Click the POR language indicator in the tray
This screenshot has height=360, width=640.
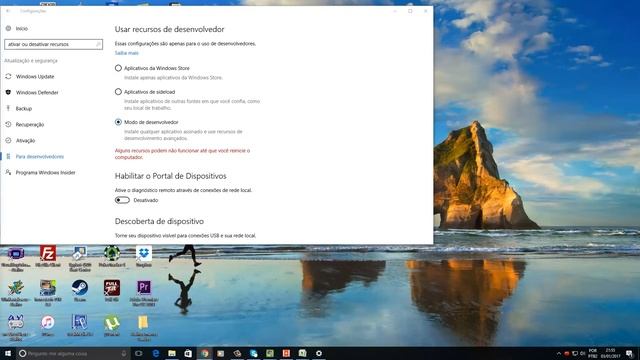593,353
